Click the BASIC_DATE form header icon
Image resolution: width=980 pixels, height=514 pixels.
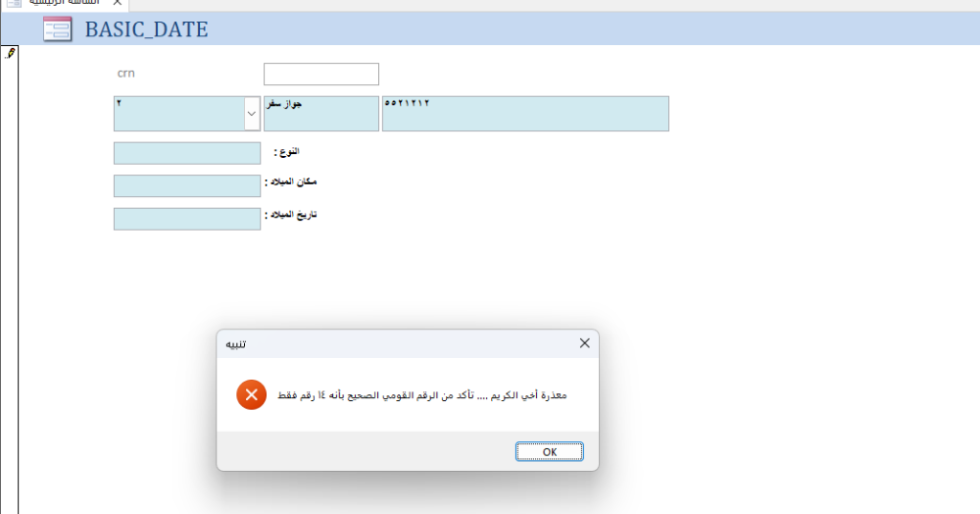(57, 29)
